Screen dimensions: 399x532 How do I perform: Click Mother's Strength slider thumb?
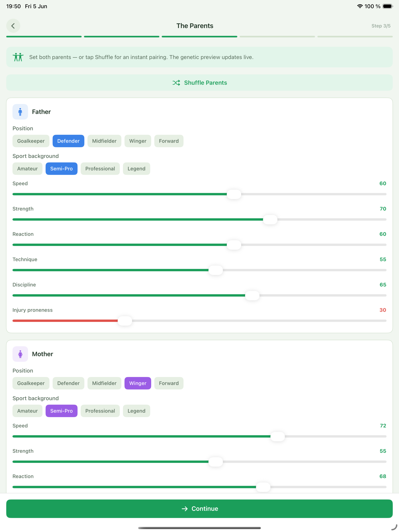[216, 462]
